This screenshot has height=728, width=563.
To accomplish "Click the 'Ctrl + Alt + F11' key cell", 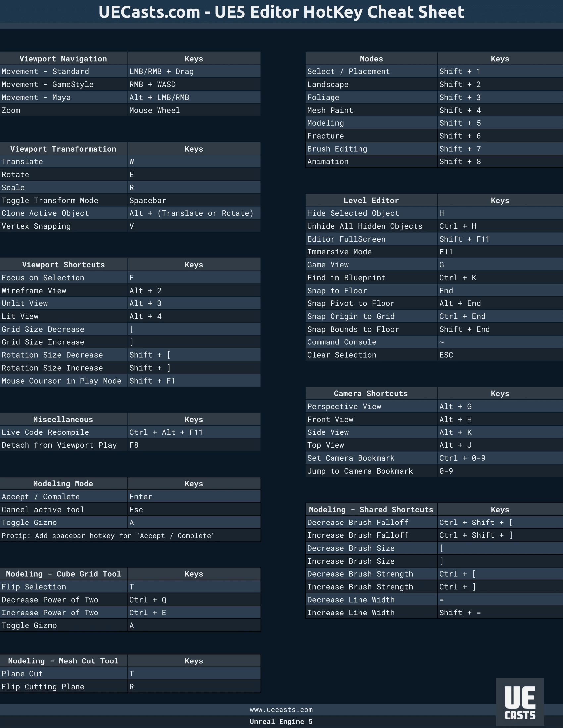I will coord(194,432).
